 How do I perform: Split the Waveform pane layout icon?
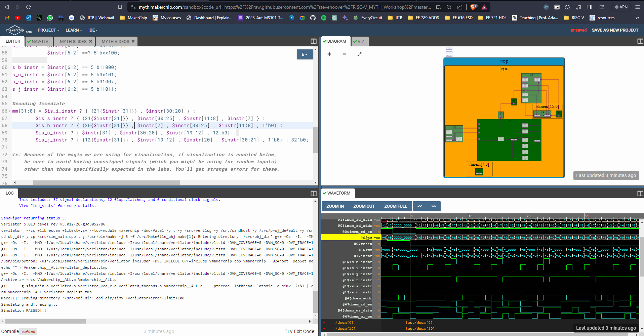pyautogui.click(x=640, y=193)
